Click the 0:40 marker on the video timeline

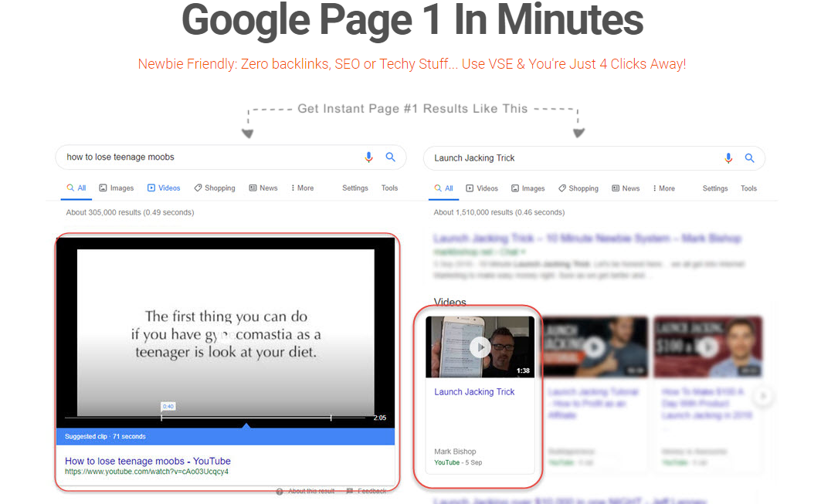168,407
